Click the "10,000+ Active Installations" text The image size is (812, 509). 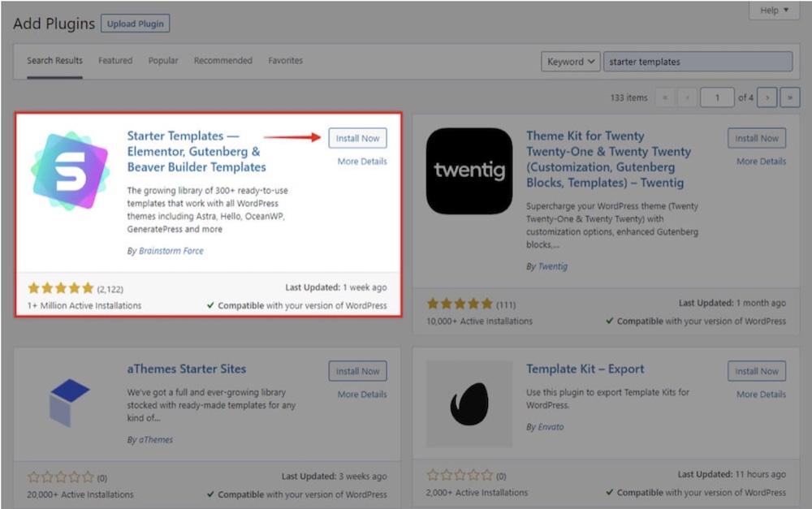(x=479, y=321)
